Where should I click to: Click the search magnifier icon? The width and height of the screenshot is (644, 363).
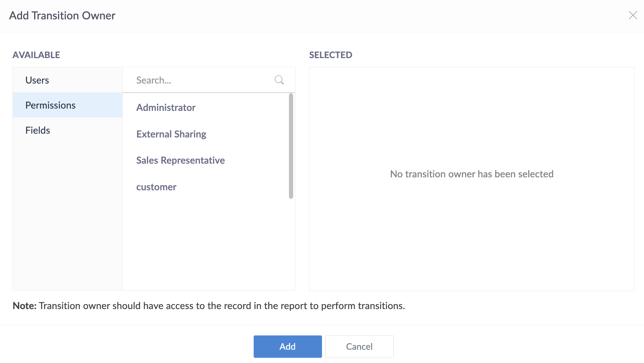[279, 80]
